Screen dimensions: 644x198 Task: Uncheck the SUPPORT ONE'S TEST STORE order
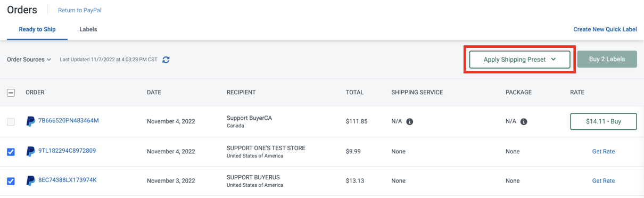(x=11, y=152)
